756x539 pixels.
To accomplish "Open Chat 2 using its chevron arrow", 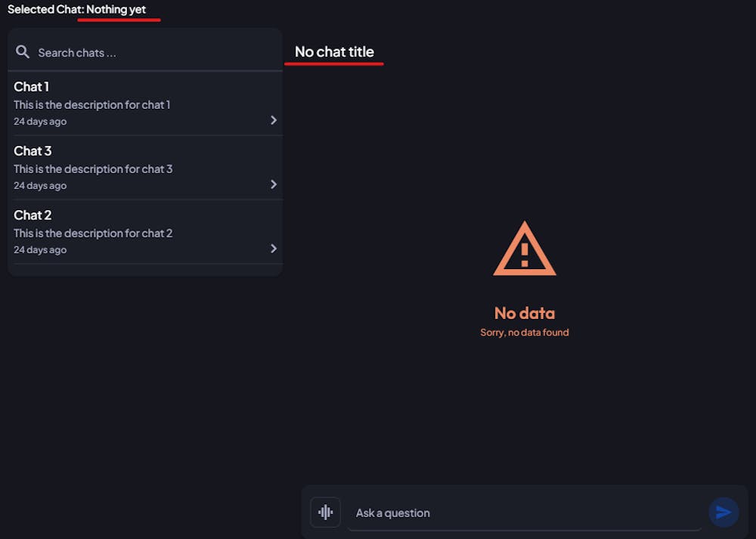I will [x=274, y=249].
